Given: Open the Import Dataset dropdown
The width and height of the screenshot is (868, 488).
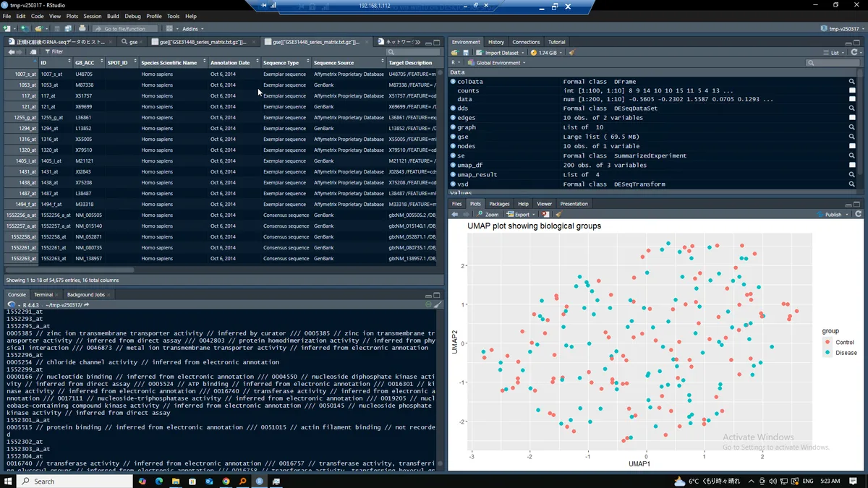Looking at the screenshot, I should [502, 53].
